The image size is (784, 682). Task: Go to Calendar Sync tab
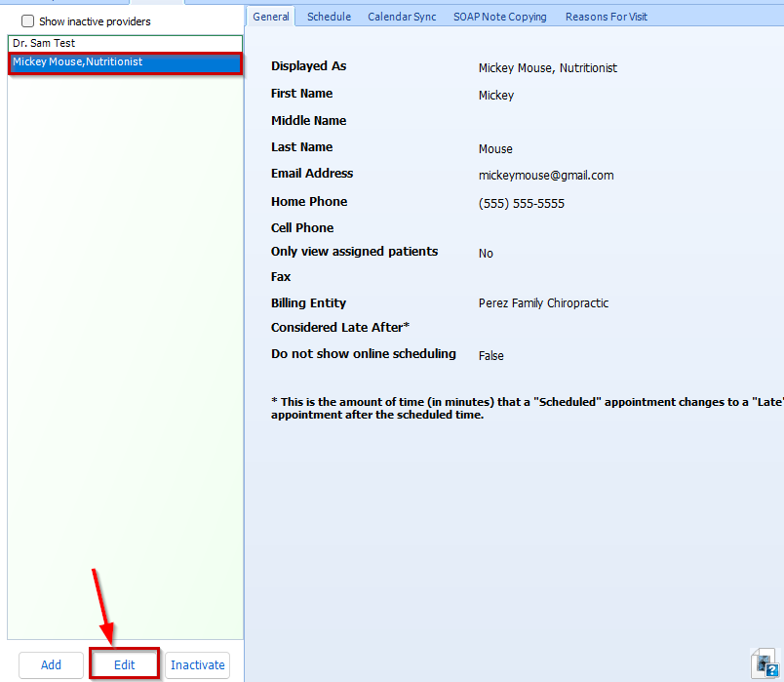[402, 17]
